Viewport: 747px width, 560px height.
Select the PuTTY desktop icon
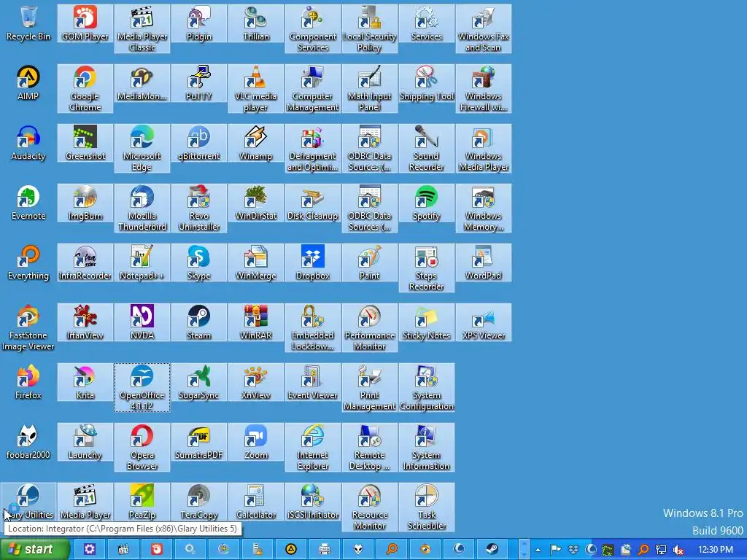199,83
